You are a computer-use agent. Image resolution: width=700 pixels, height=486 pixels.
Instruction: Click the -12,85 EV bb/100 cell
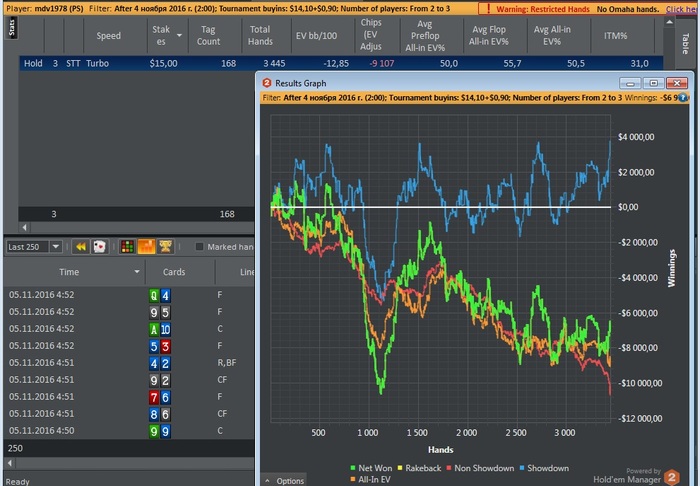tap(336, 63)
